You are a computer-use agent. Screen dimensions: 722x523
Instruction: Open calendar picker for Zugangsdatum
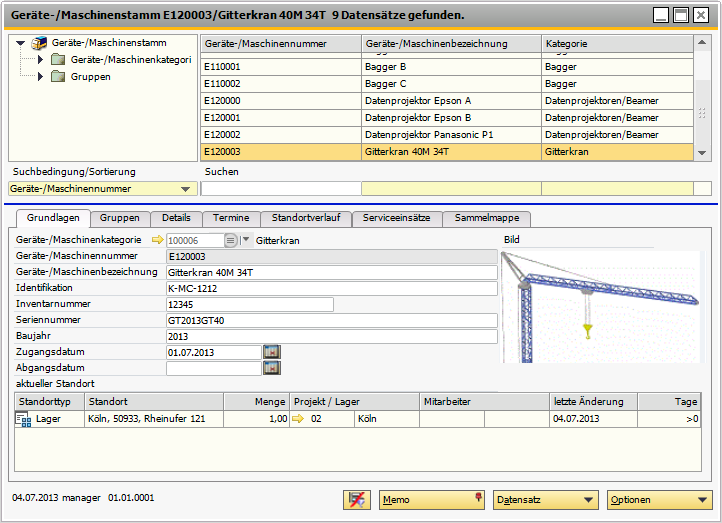coord(272,352)
